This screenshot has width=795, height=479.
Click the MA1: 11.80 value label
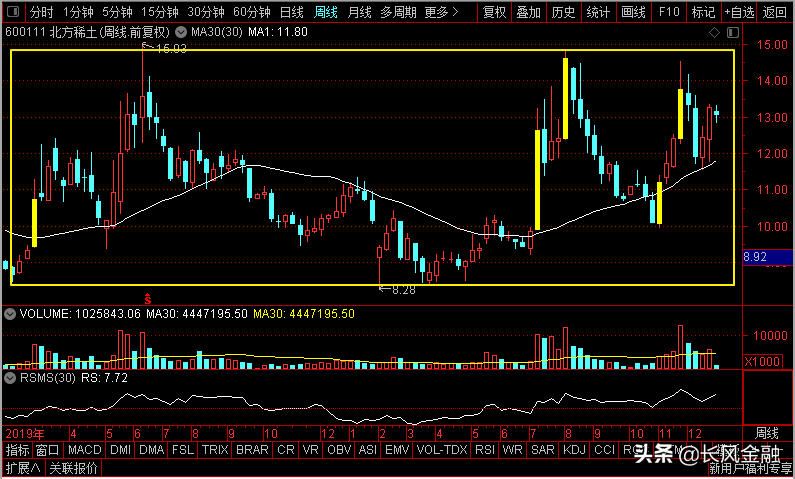click(x=277, y=33)
